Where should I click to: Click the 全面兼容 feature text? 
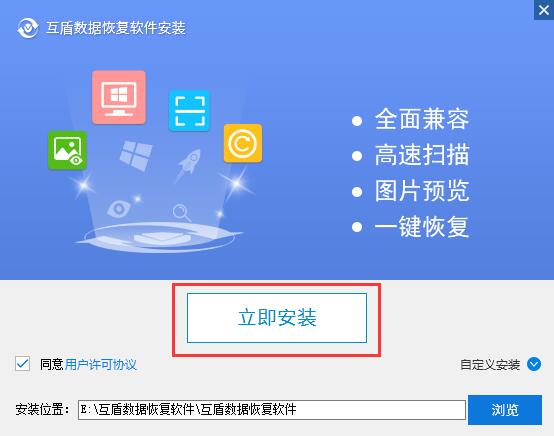point(422,119)
